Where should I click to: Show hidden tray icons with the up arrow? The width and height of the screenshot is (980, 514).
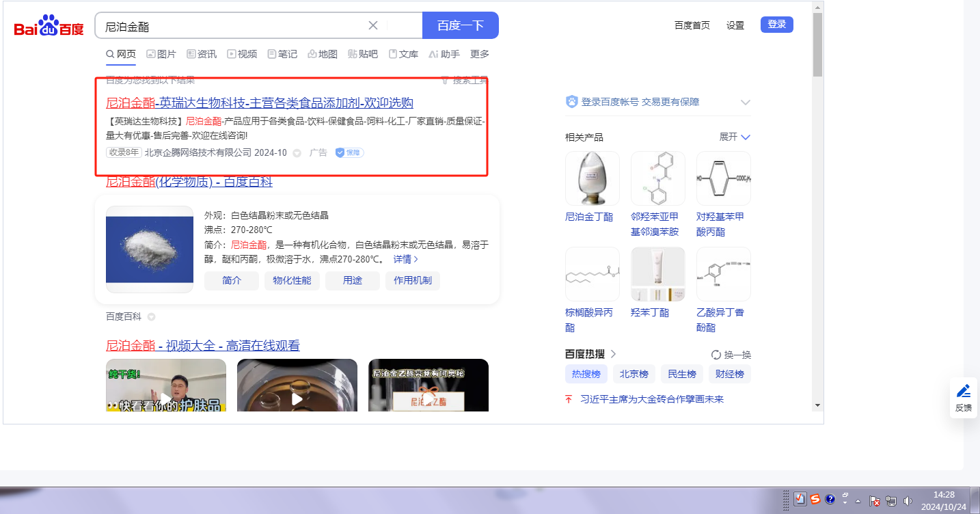[858, 501]
